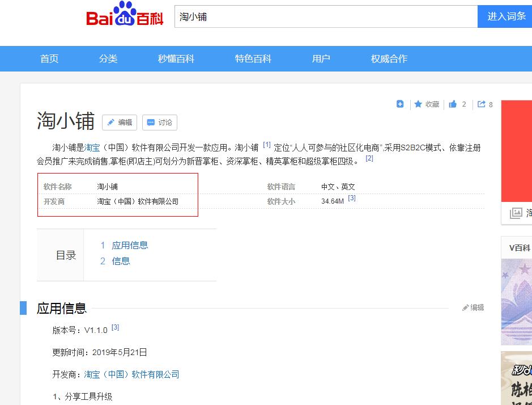Click the thumbs-up like icon

point(453,104)
